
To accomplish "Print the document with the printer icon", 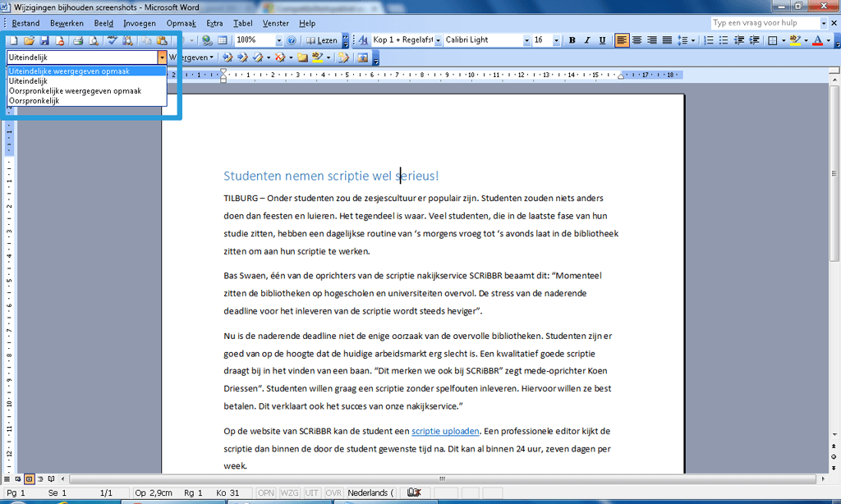I will click(78, 40).
